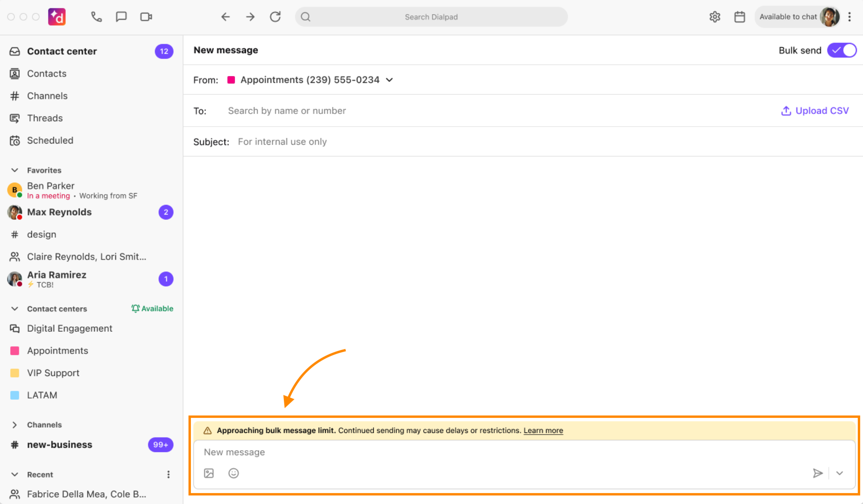
Task: Click the Channels hash icon
Action: 15,96
